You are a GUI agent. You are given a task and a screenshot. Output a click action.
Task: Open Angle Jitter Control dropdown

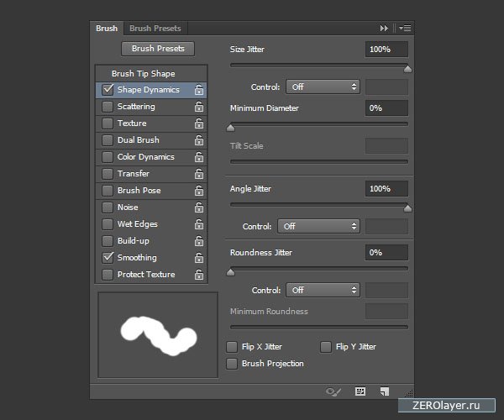click(318, 226)
